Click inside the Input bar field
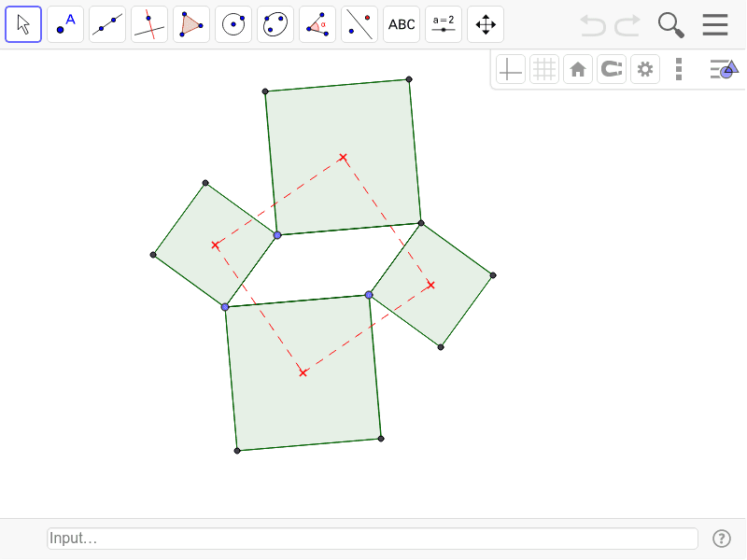Screen dimensions: 747x560 373,539
